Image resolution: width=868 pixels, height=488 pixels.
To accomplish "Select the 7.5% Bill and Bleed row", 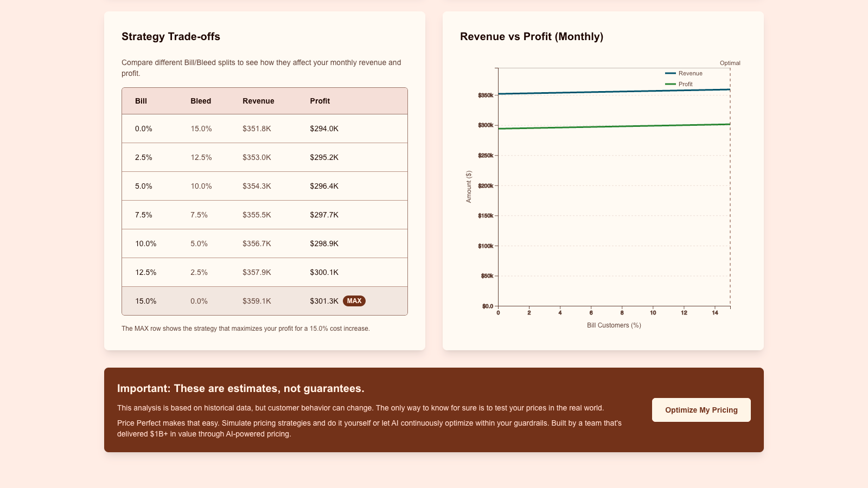I will (264, 215).
